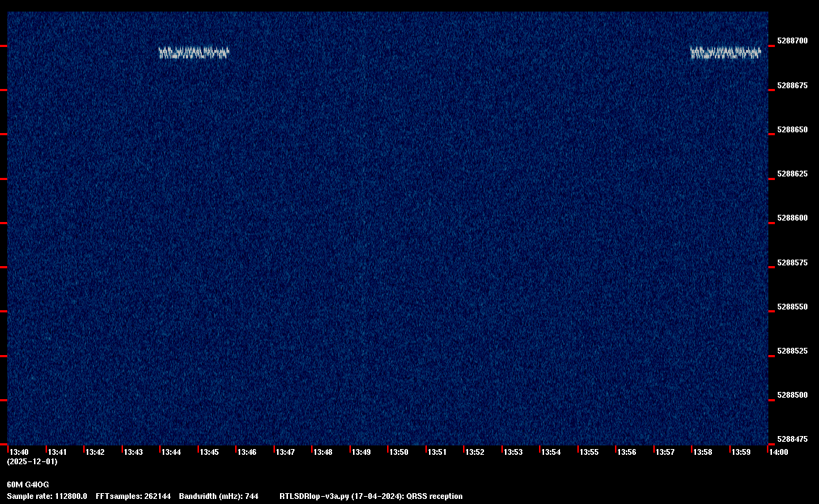The height and width of the screenshot is (504, 819).
Task: Click the 13:54 time axis label
Action: point(551,452)
